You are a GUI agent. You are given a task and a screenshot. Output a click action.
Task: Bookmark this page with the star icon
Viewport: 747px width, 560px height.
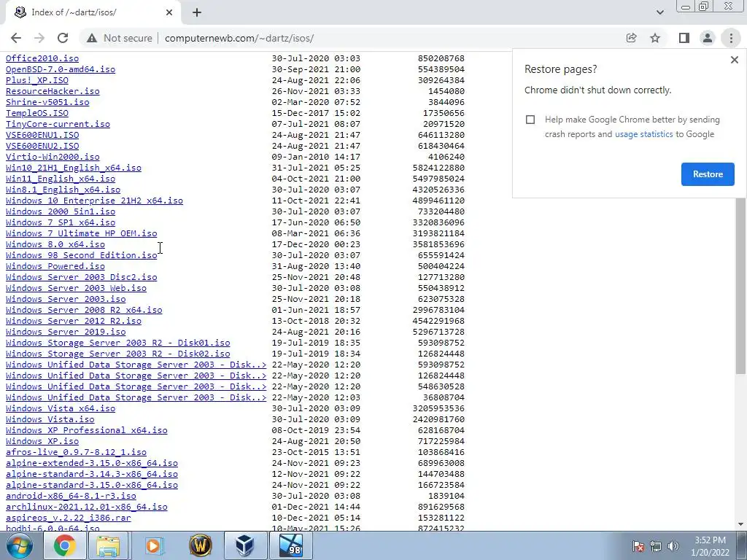pos(655,38)
